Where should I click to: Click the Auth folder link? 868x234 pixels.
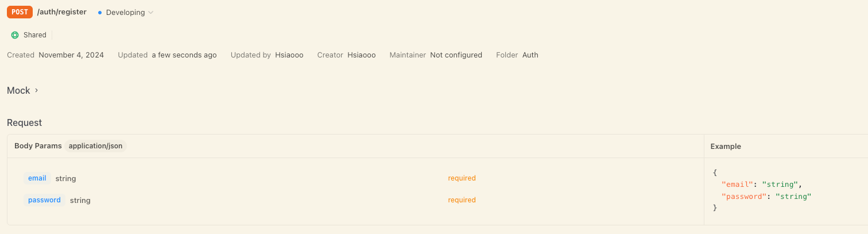point(530,55)
